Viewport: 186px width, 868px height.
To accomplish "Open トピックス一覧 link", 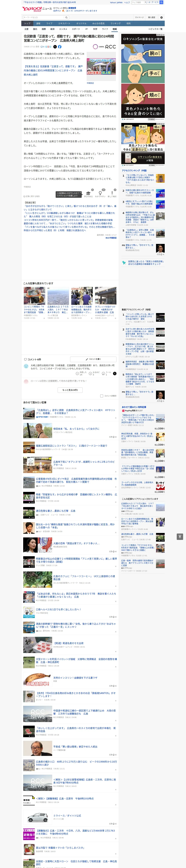I will click(155, 29).
